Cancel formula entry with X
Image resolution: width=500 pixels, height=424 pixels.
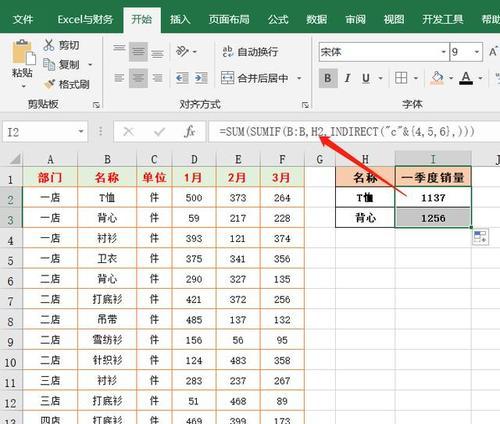click(129, 132)
